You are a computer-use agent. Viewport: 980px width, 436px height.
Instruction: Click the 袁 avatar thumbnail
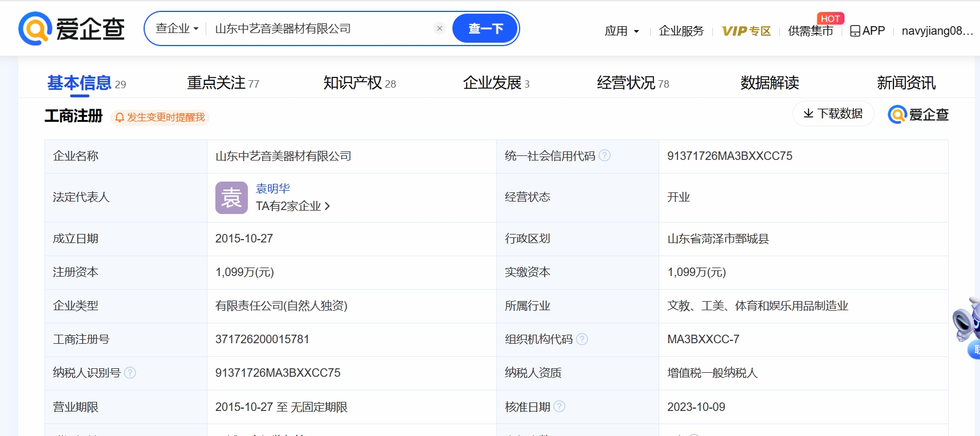pyautogui.click(x=231, y=198)
